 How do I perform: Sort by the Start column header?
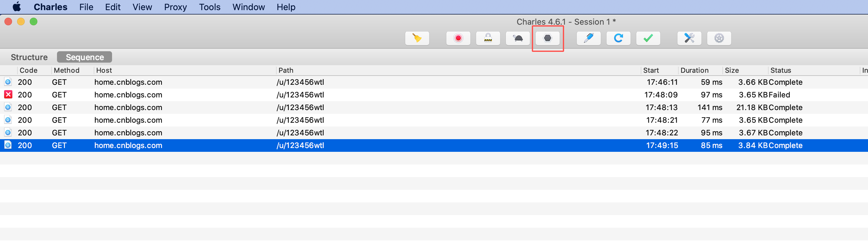coord(659,70)
